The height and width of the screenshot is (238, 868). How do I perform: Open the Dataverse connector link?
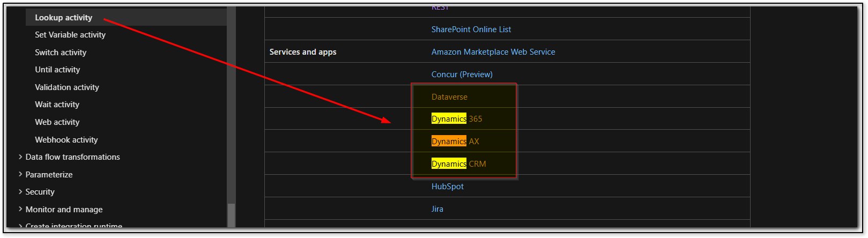pyautogui.click(x=449, y=97)
